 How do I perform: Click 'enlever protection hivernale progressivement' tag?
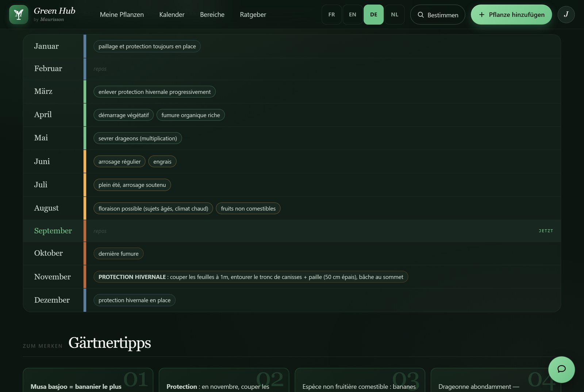click(154, 92)
